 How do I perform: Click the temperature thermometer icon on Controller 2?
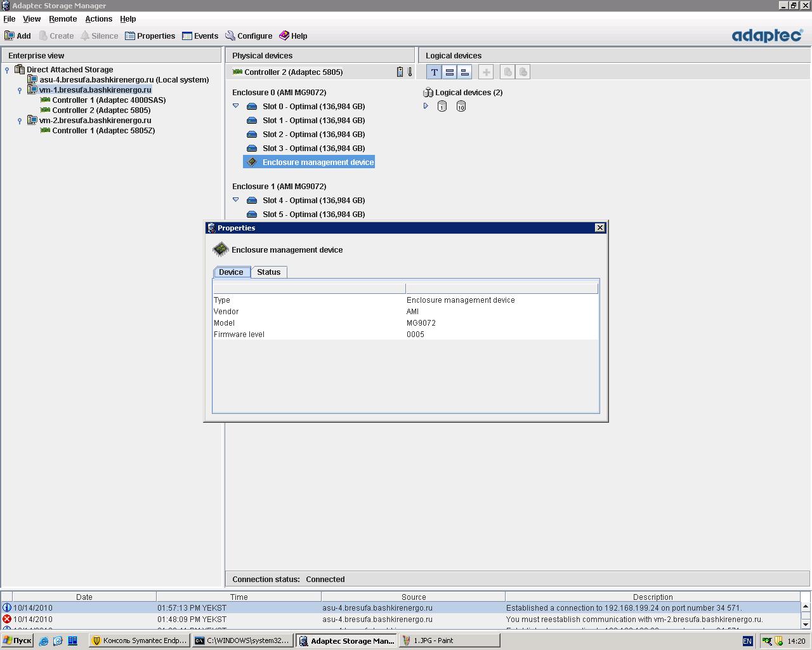point(410,72)
